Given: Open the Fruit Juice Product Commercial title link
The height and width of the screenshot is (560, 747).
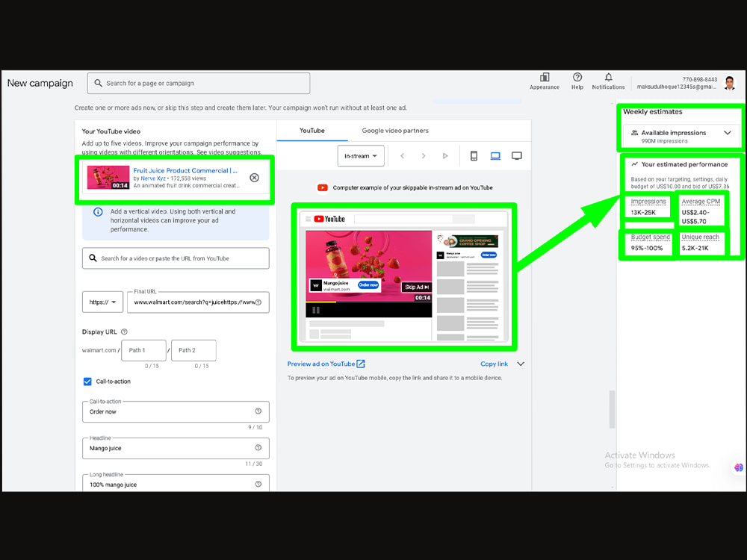Looking at the screenshot, I should (185, 170).
